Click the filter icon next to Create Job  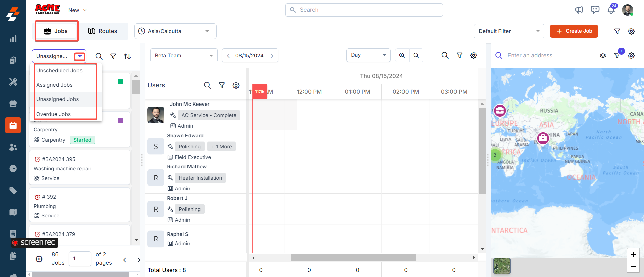[617, 31]
